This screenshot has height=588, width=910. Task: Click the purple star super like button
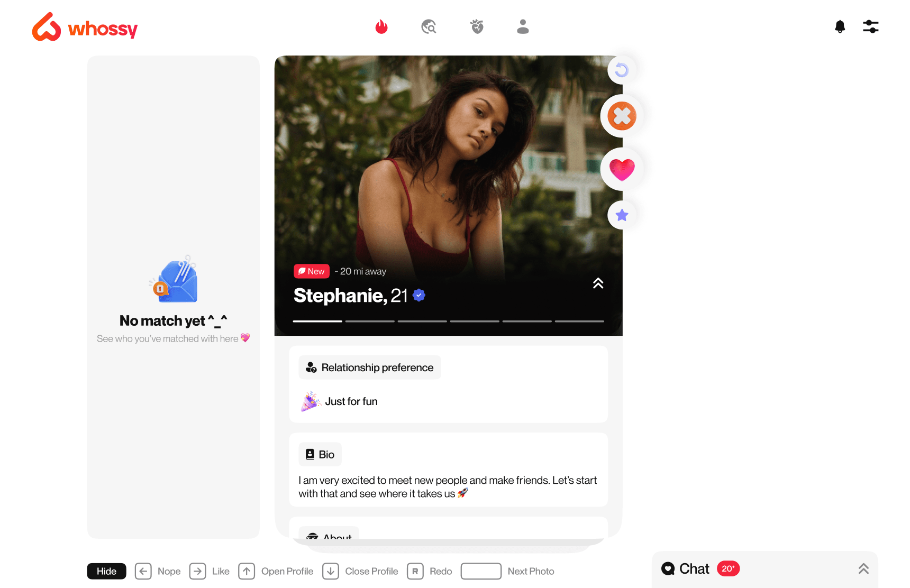[x=622, y=215]
